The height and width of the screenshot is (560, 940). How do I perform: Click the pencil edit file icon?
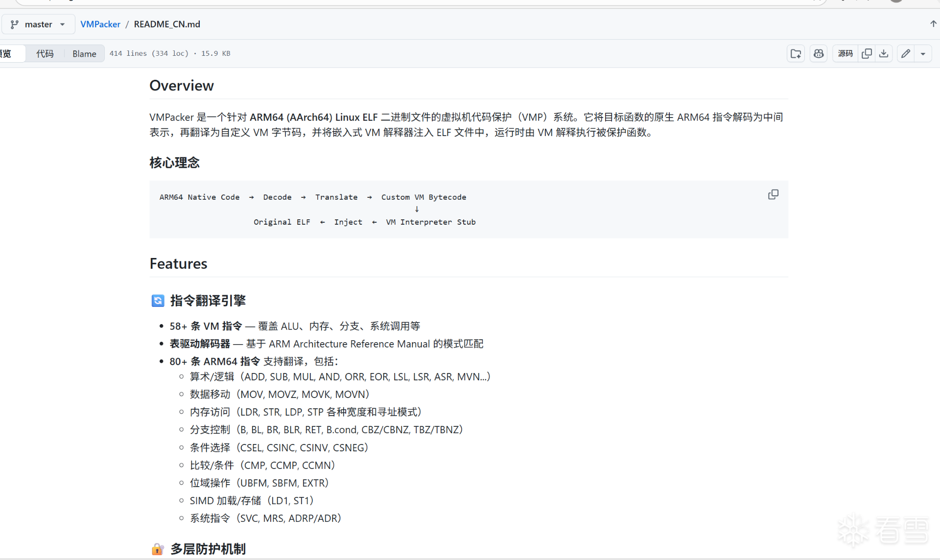click(906, 53)
